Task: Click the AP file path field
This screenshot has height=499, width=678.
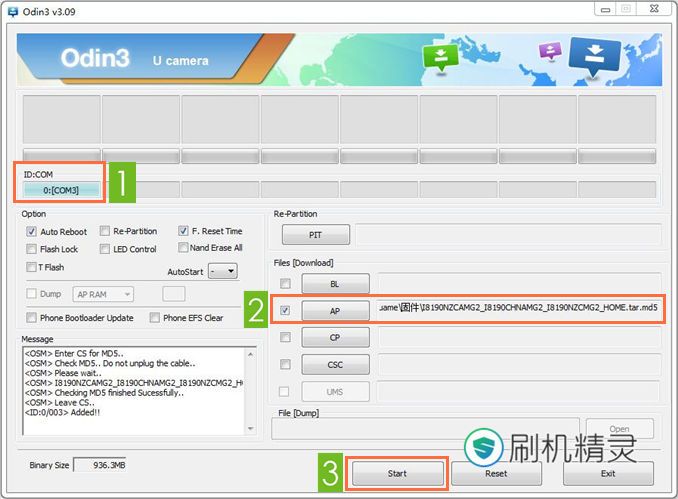Action: point(518,308)
